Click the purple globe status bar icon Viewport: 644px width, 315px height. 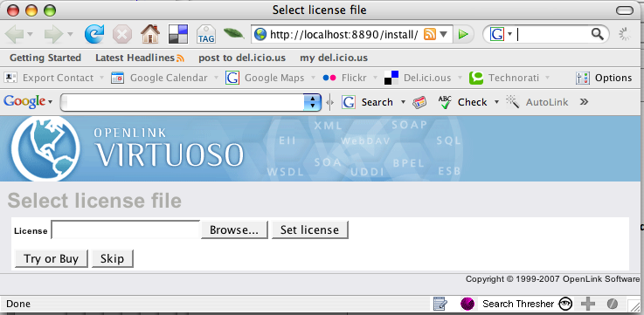(x=467, y=304)
